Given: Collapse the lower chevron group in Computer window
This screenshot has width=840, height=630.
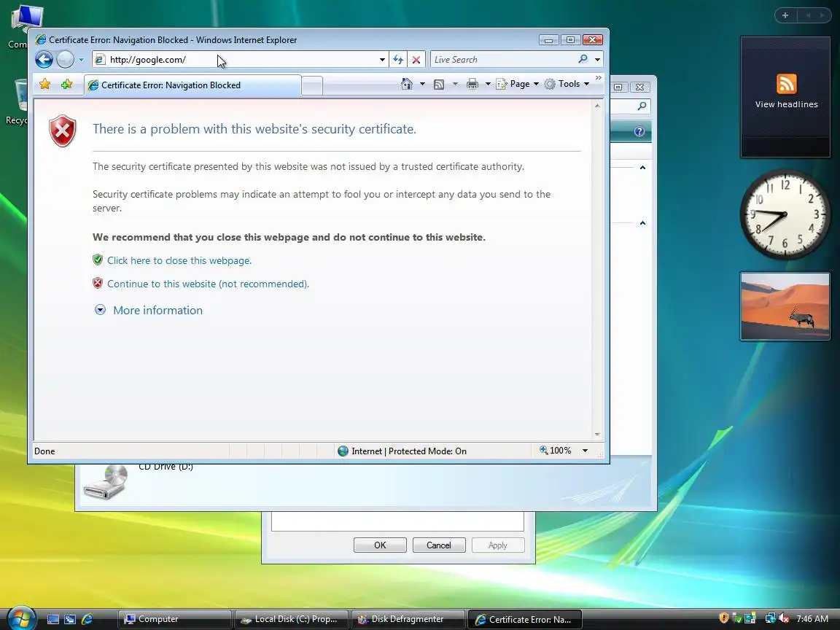Looking at the screenshot, I should [643, 223].
